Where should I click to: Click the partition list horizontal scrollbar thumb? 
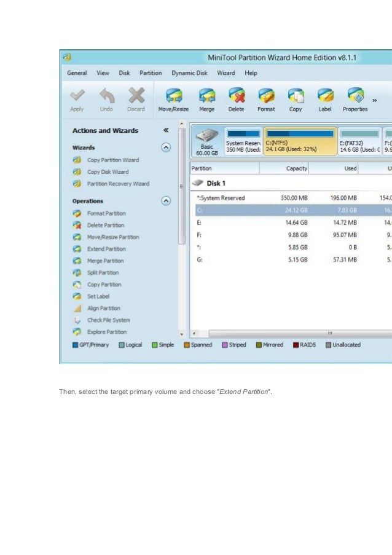(x=300, y=333)
